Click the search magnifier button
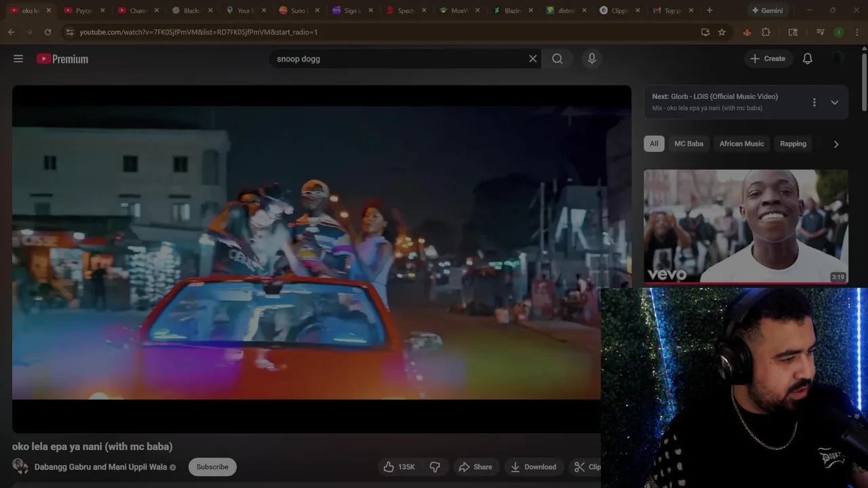The width and height of the screenshot is (868, 488). coord(557,59)
